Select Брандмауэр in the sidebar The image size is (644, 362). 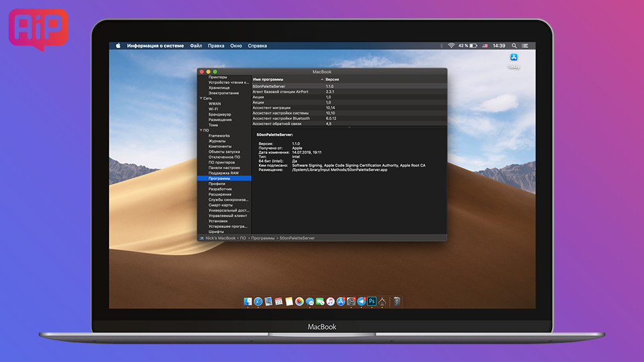219,114
